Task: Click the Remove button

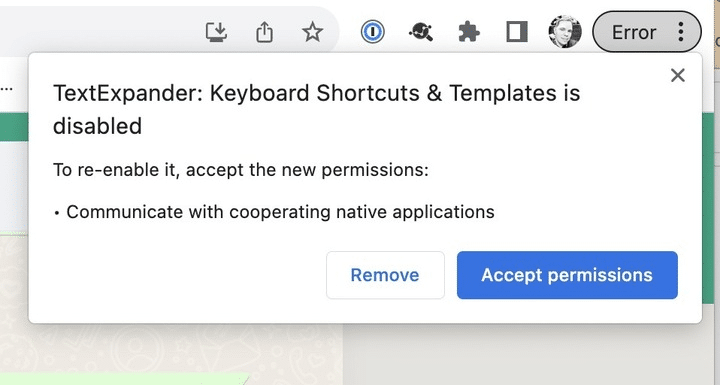Action: click(385, 275)
